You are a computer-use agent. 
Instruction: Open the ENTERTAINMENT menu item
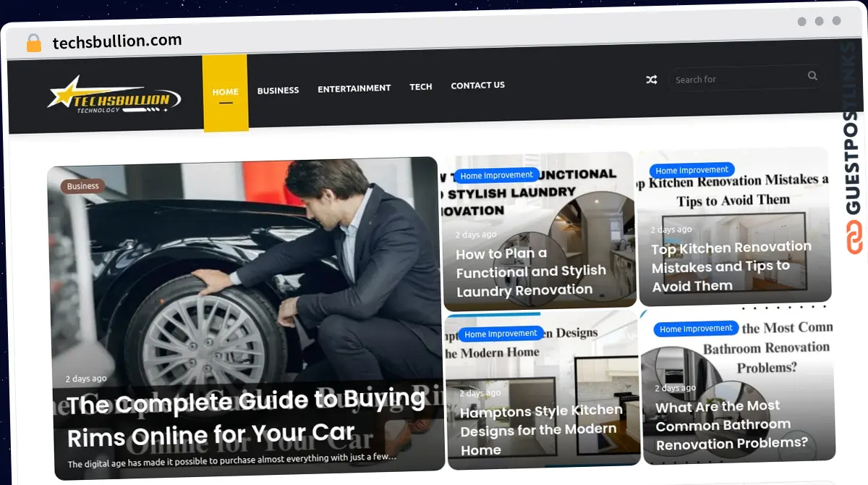point(354,88)
